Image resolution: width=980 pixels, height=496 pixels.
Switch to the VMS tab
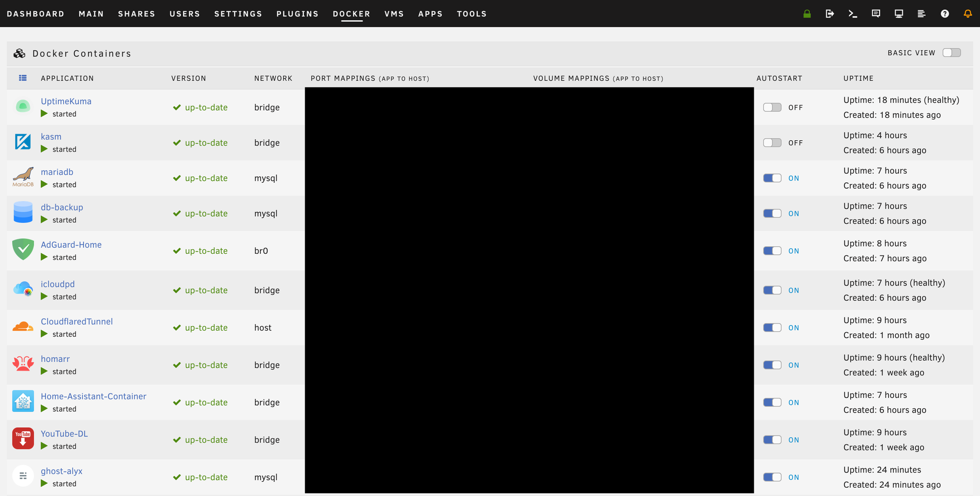pos(394,14)
